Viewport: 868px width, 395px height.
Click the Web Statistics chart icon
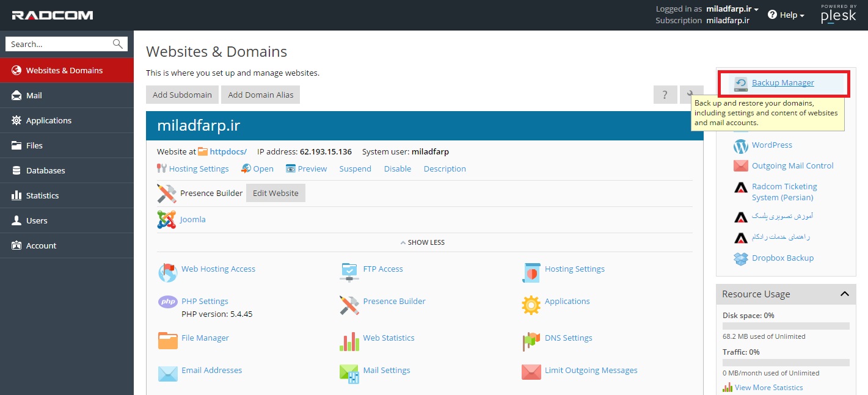tap(349, 341)
